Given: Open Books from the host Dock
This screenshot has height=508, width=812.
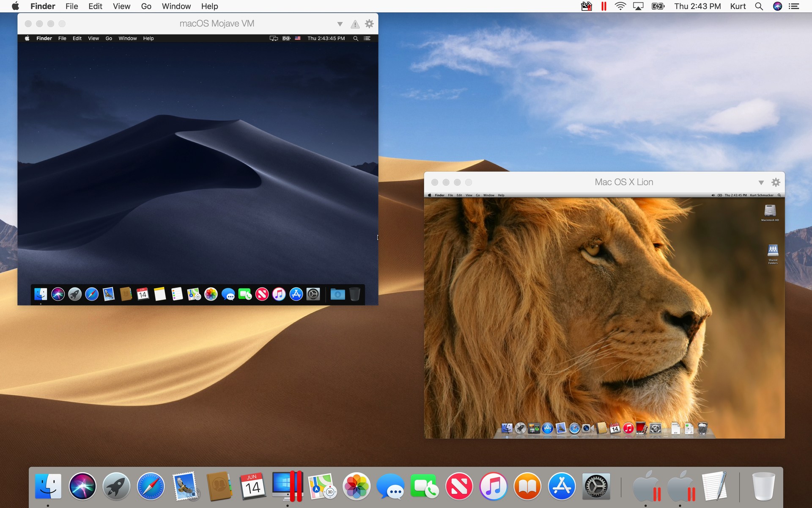Looking at the screenshot, I should click(527, 486).
